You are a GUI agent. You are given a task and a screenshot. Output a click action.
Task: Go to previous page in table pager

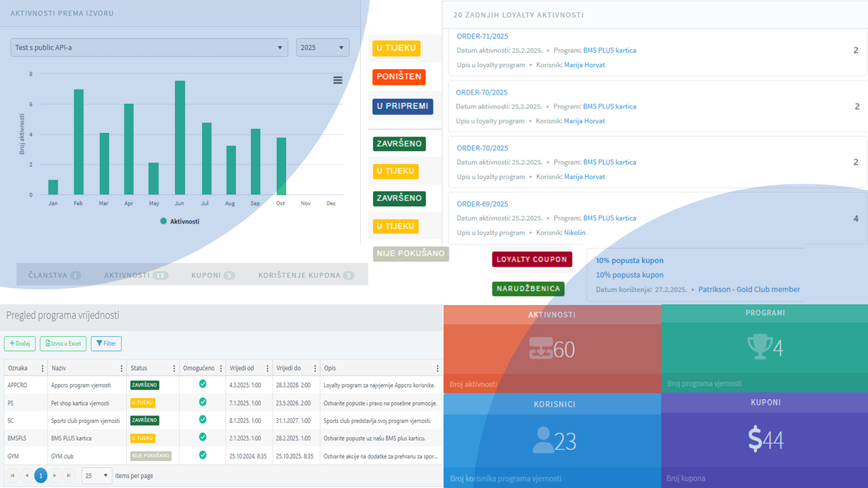(26, 475)
